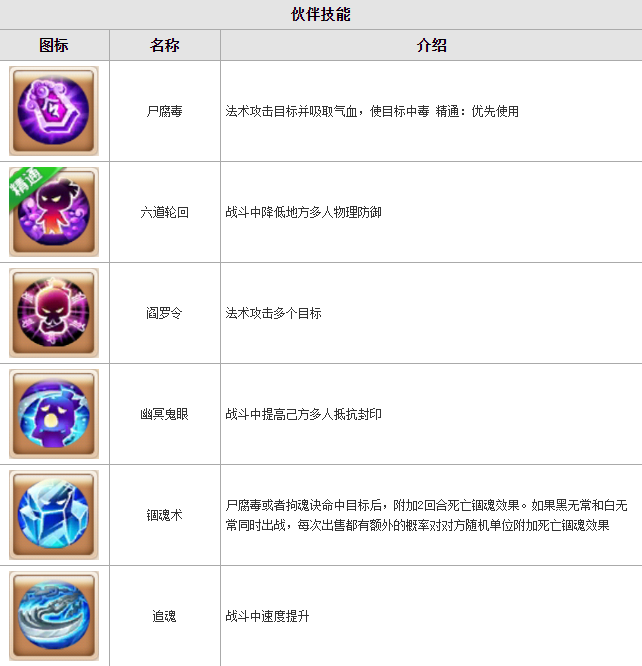Select the 幽冥鬼眼 name text
This screenshot has width=642, height=666.
164,414
